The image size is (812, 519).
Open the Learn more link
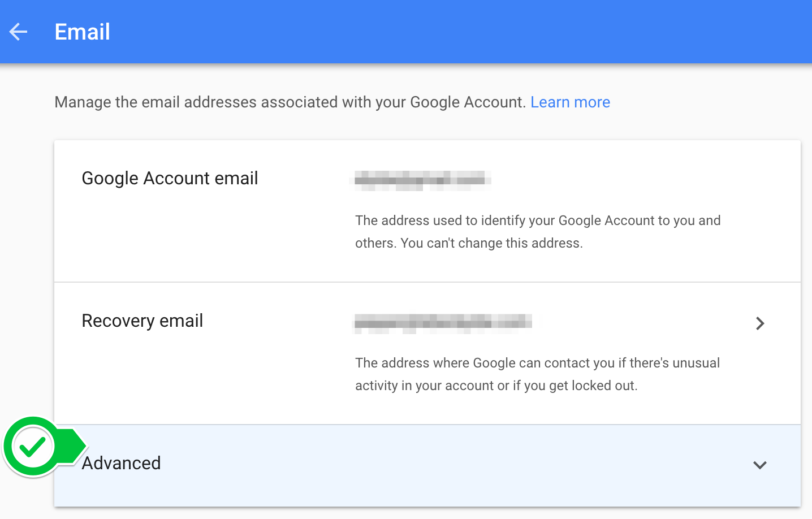[570, 102]
